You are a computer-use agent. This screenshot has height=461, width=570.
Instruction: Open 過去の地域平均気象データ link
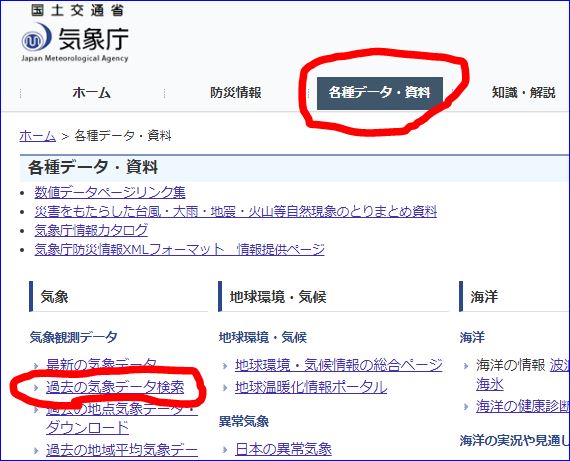tap(122, 451)
